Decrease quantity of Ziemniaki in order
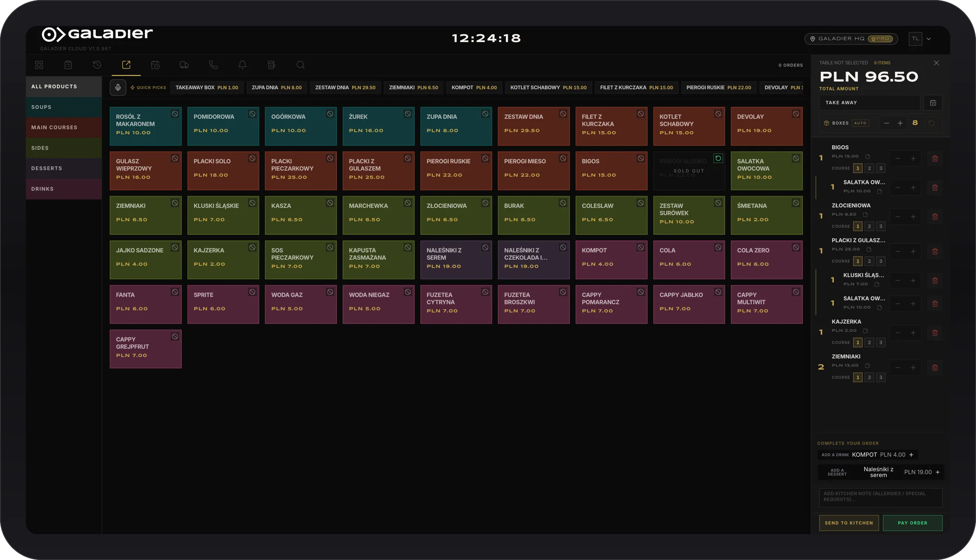Viewport: 976px width, 560px height. tap(898, 368)
